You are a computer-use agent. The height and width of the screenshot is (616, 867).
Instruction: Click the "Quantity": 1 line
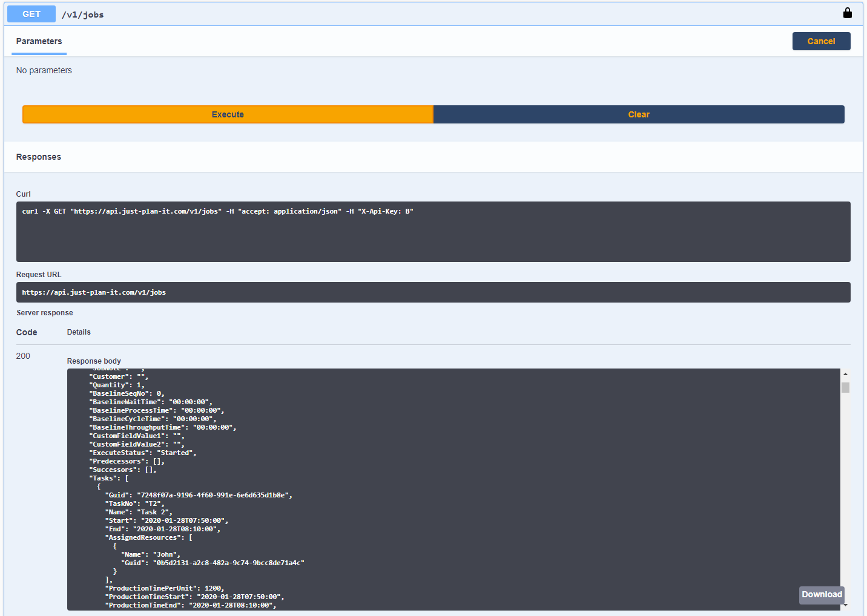[x=118, y=385]
